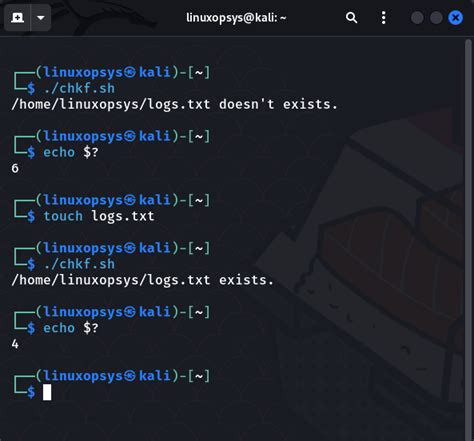Open a new terminal tab
Screen dimensions: 474x441
(17, 17)
